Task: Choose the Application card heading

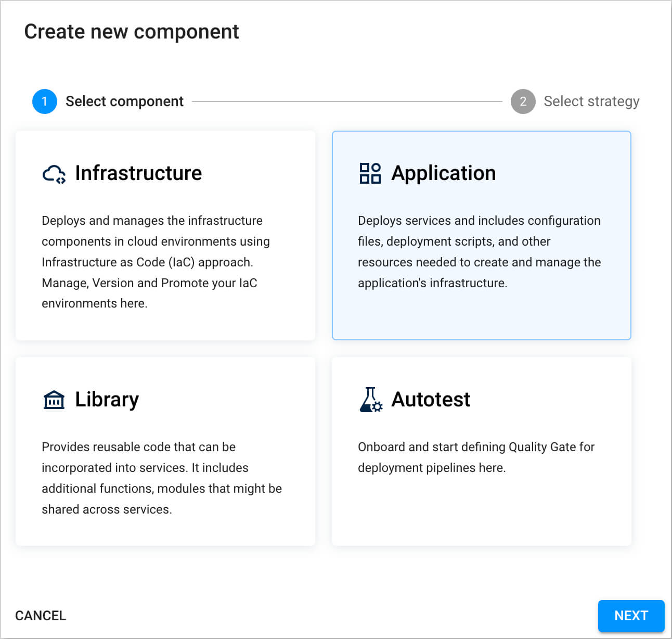Action: pyautogui.click(x=443, y=173)
